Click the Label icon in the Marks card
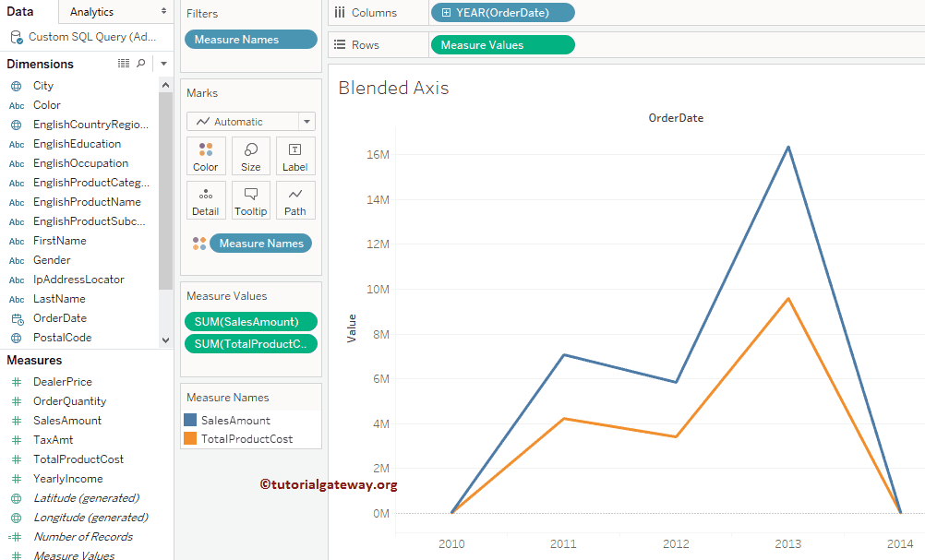The height and width of the screenshot is (560, 925). tap(294, 155)
